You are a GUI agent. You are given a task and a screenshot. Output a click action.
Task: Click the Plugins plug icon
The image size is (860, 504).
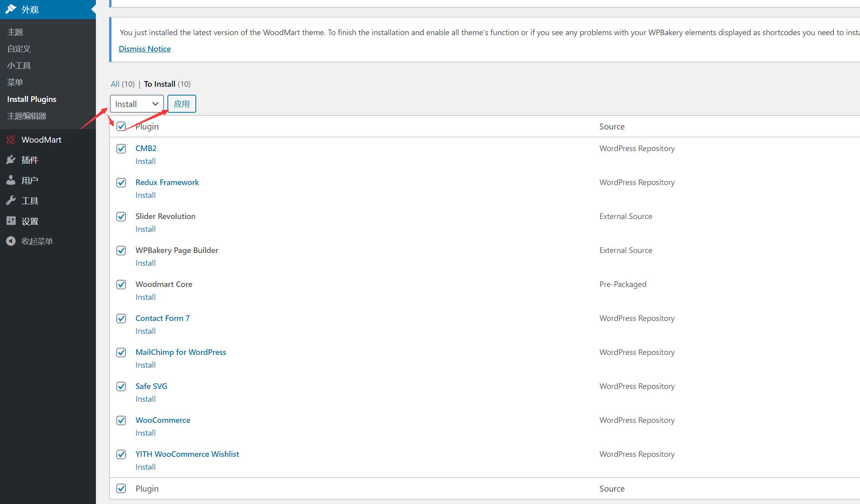pos(11,160)
